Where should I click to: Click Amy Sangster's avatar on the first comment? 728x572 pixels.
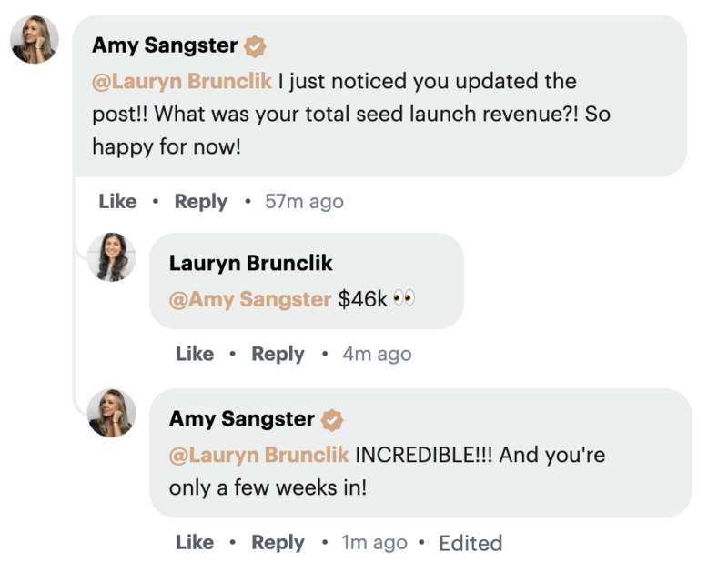pyautogui.click(x=35, y=39)
